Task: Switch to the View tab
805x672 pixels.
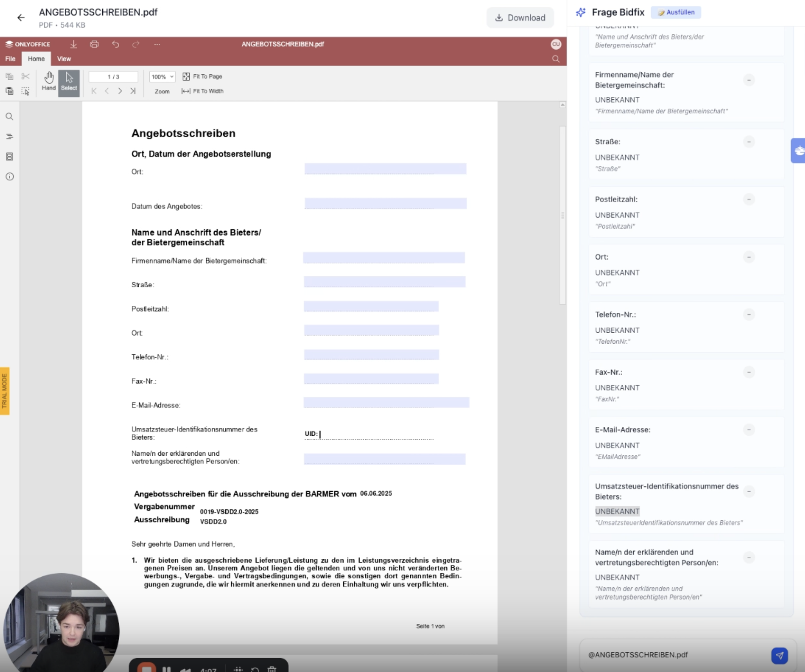Action: click(x=64, y=59)
